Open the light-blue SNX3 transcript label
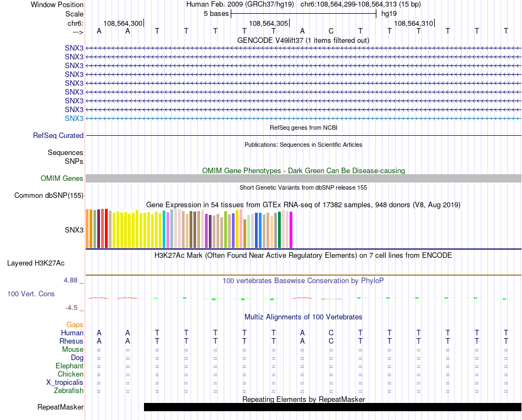Image resolution: width=522 pixels, height=420 pixels. [74, 118]
